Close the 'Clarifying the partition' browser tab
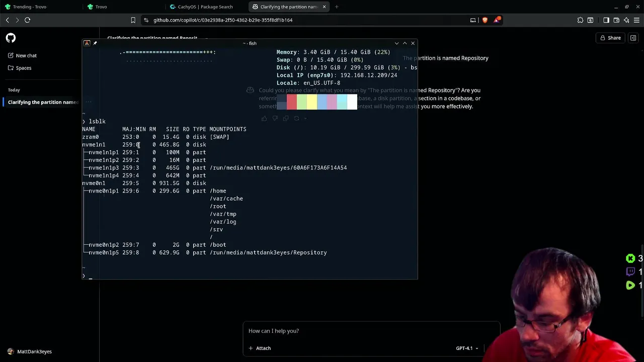The image size is (644, 362). click(324, 7)
